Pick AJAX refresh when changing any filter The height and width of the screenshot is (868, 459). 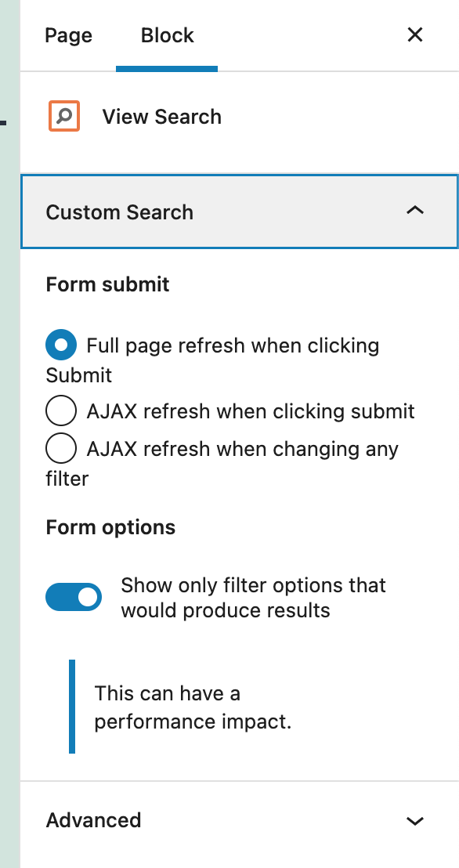61,448
